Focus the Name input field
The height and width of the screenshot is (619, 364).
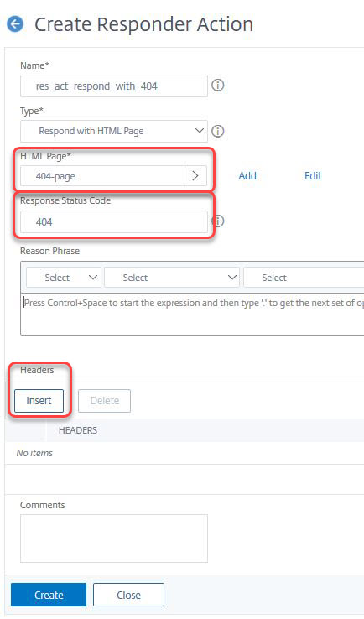(114, 86)
